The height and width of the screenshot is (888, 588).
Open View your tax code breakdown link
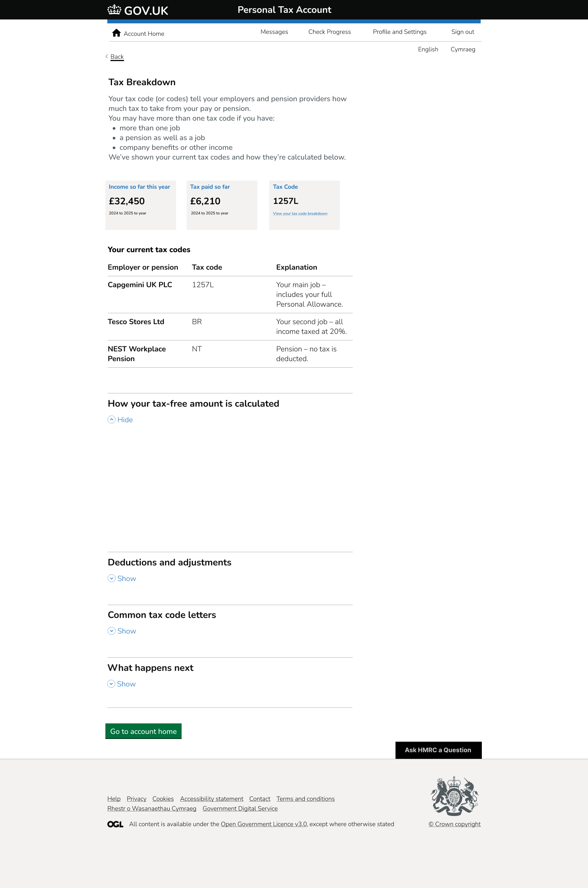(300, 214)
